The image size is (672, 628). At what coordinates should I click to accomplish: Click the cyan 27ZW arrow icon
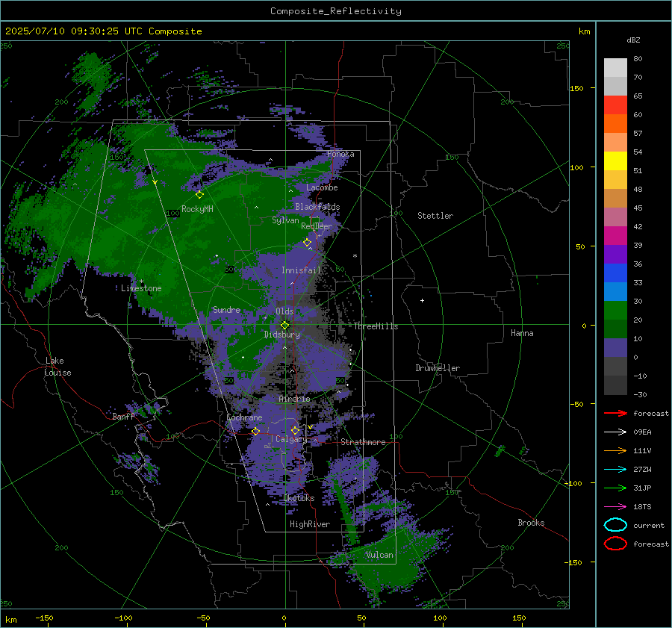click(x=615, y=470)
